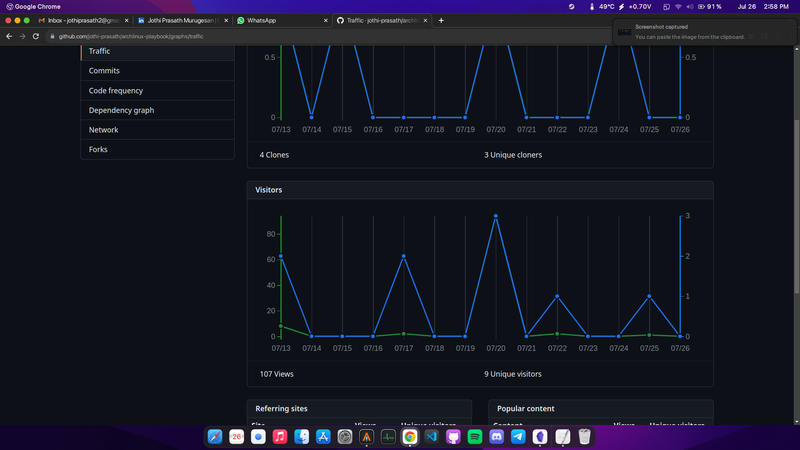Viewport: 800px width, 450px height.
Task: Click the browser reload button
Action: click(x=36, y=36)
